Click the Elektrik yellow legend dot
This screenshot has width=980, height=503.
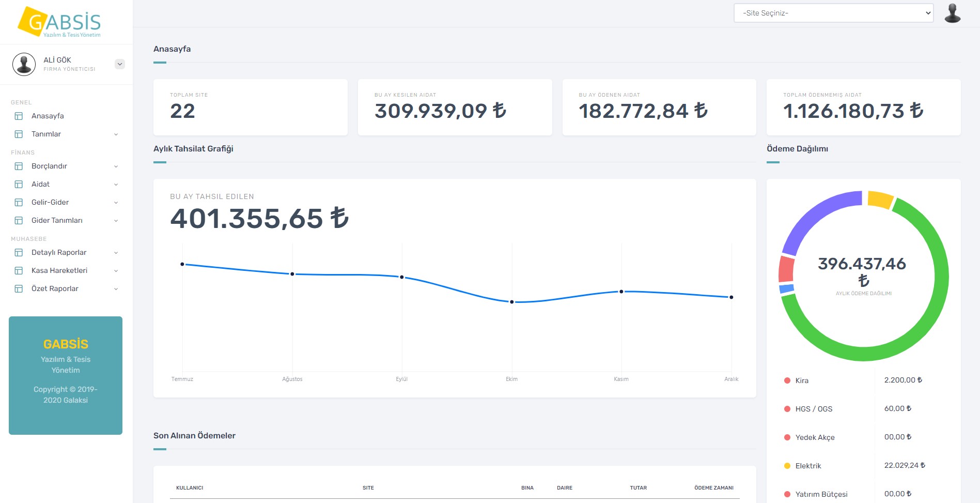(x=787, y=466)
